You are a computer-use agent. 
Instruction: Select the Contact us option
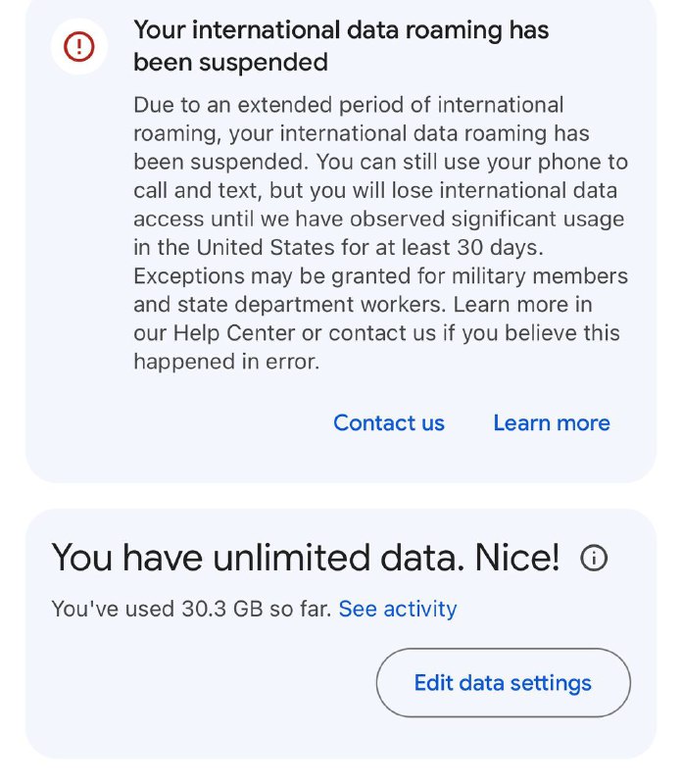coord(388,422)
